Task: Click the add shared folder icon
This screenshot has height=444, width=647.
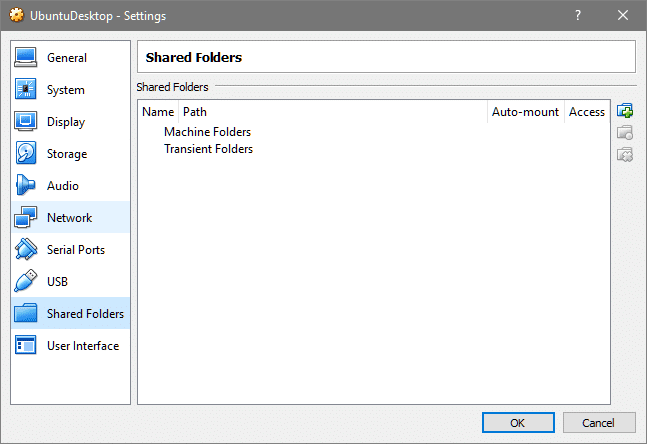Action: [x=625, y=111]
